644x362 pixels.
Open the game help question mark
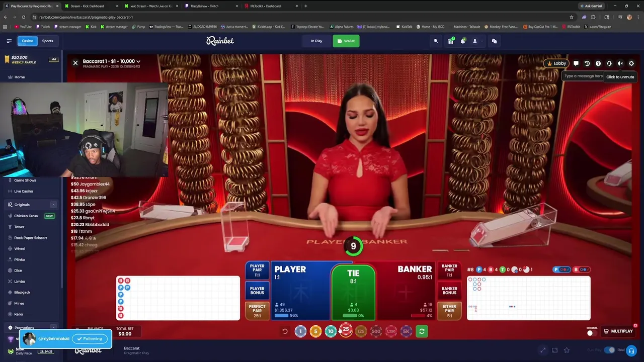coord(598,63)
